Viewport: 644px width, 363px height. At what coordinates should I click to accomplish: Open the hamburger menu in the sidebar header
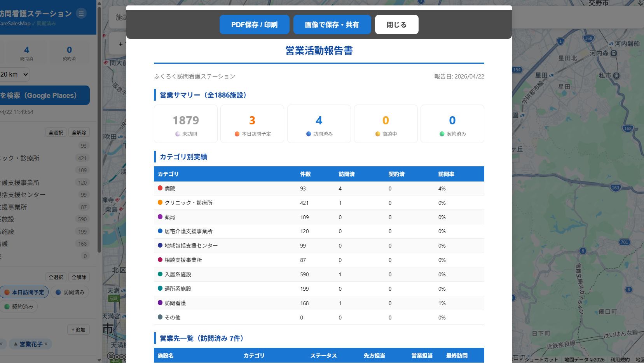click(x=81, y=14)
